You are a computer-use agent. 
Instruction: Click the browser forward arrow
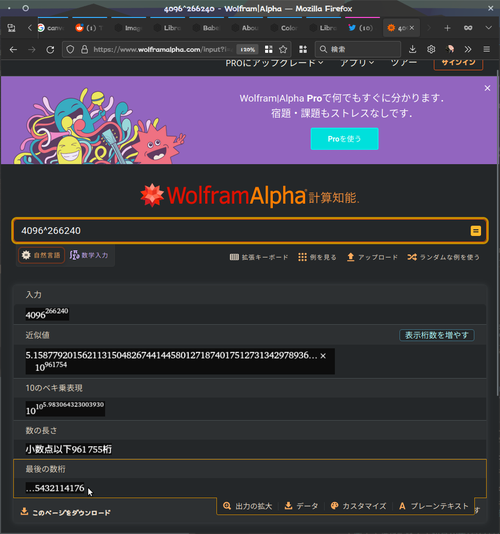coord(32,50)
